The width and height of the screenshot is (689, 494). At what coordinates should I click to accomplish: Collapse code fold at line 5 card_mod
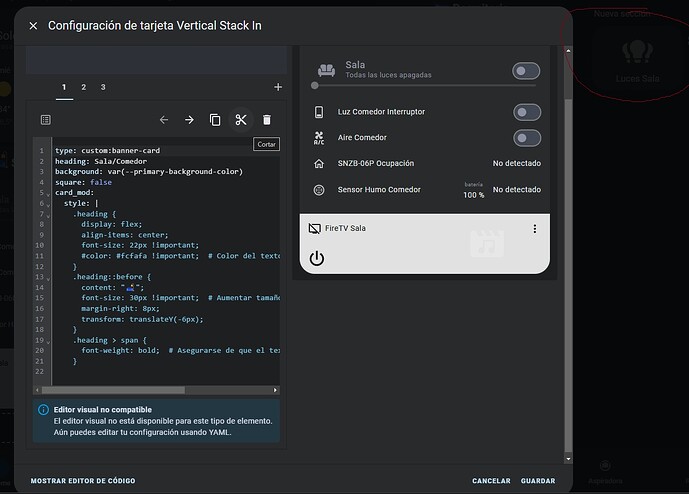tap(48, 194)
